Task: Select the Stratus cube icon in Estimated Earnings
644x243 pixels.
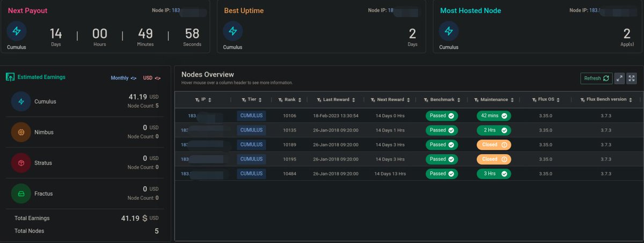Action: pos(21,163)
